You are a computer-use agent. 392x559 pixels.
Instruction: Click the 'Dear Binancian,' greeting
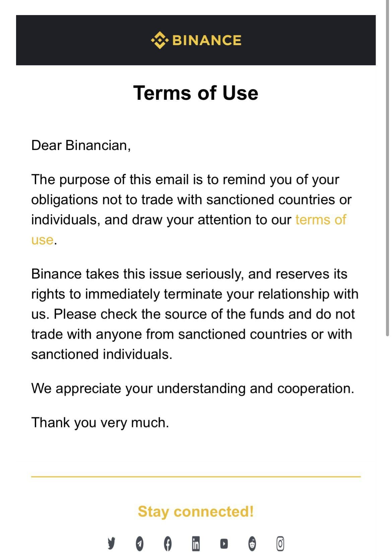click(x=81, y=145)
